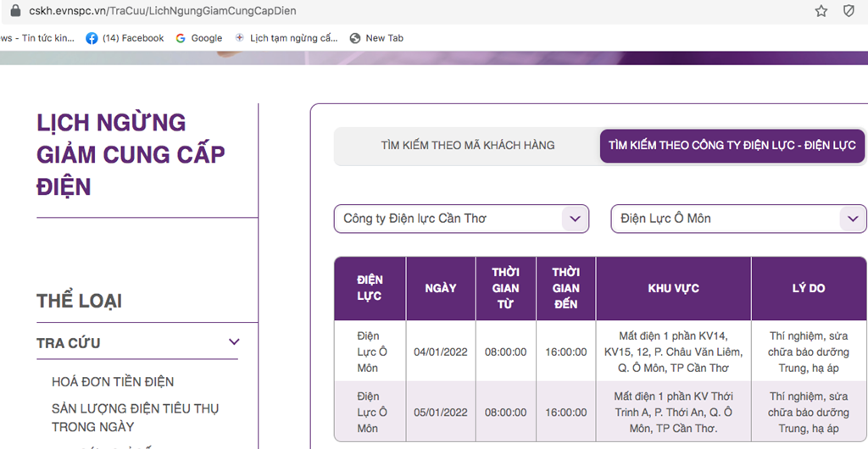Open the Điện Lực Ô Môn dropdown
This screenshot has height=449, width=868.
tap(852, 219)
